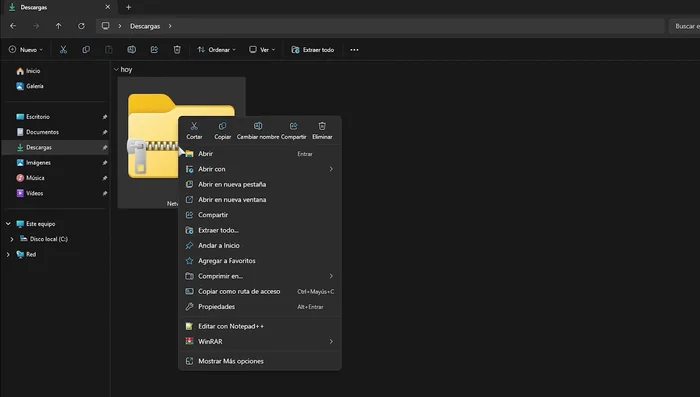The image size is (700, 397).
Task: Click Descargas in the address bar
Action: tap(145, 26)
